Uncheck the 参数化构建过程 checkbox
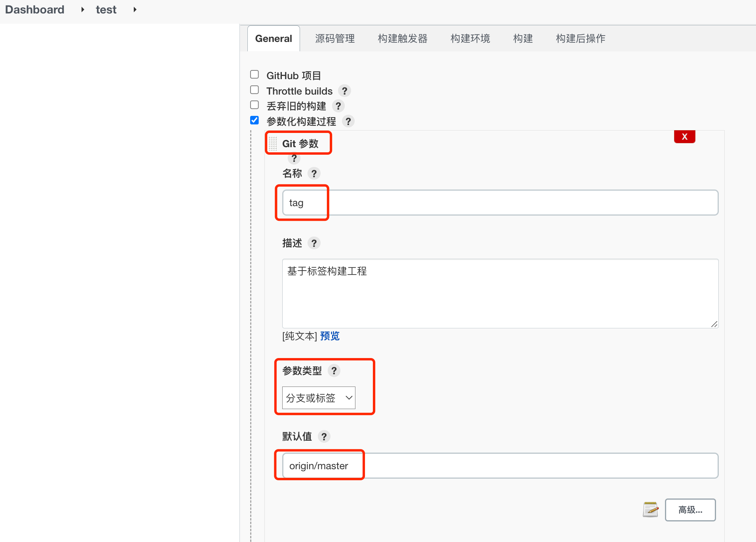This screenshot has height=542, width=756. 255,120
